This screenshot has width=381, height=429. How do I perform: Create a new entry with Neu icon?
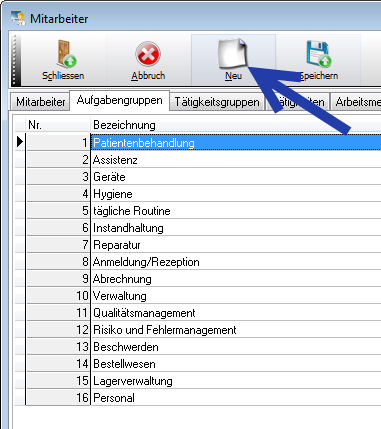232,53
